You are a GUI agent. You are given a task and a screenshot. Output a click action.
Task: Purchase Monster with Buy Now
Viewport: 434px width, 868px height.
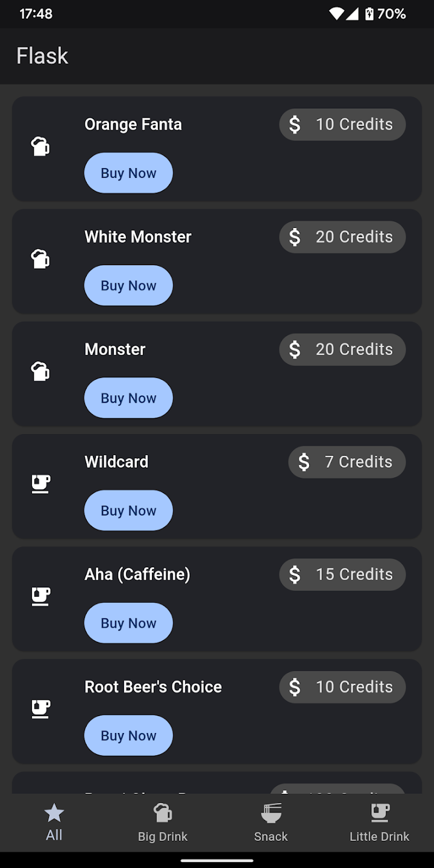128,398
